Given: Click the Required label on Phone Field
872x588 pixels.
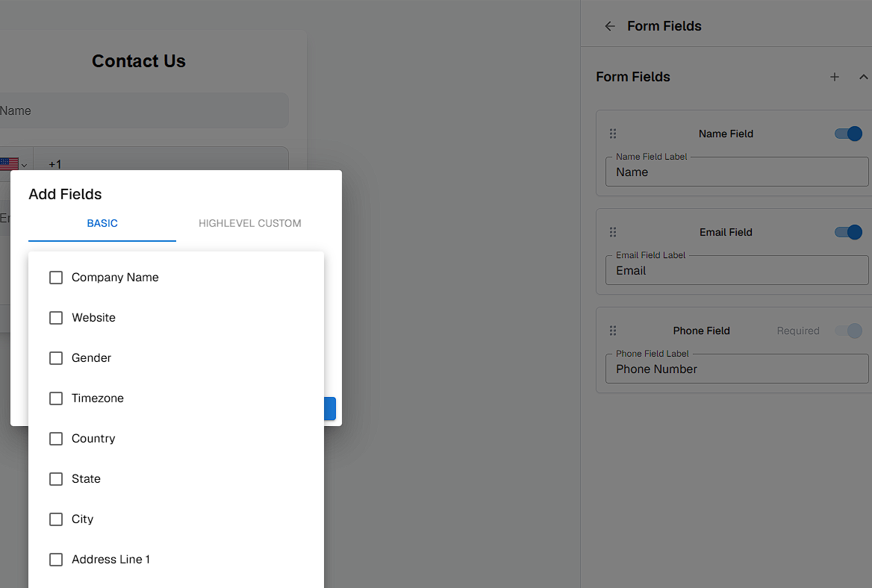Looking at the screenshot, I should pos(798,331).
